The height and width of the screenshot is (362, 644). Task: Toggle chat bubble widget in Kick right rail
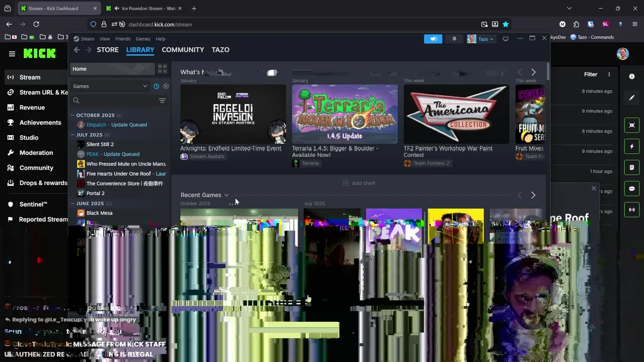[x=632, y=189]
